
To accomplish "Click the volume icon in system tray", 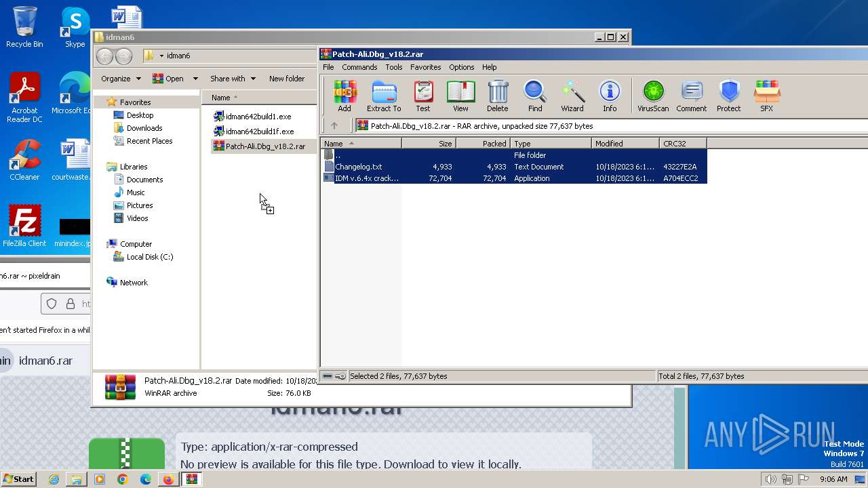I will click(770, 479).
